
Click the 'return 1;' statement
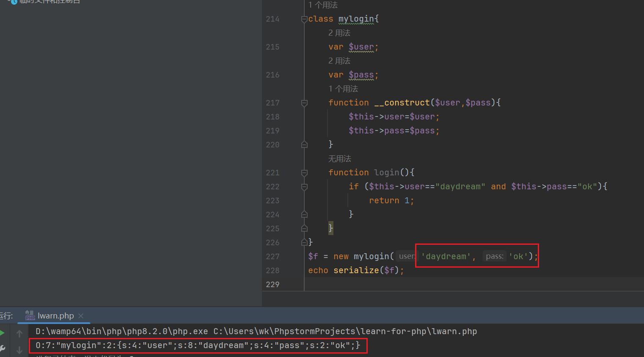pos(391,201)
